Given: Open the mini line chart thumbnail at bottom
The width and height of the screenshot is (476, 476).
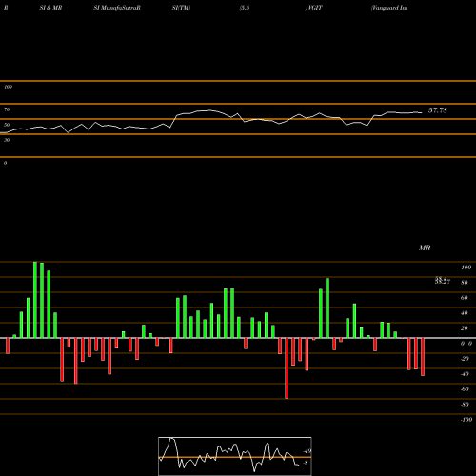Looking at the screenshot, I should tap(235, 456).
